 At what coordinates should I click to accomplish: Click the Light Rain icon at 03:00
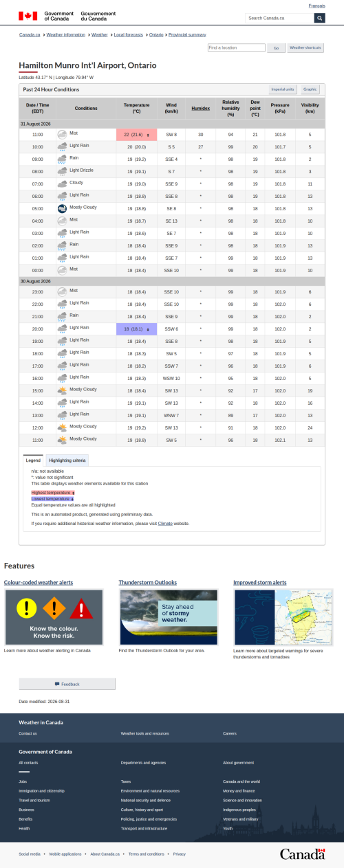click(x=62, y=233)
